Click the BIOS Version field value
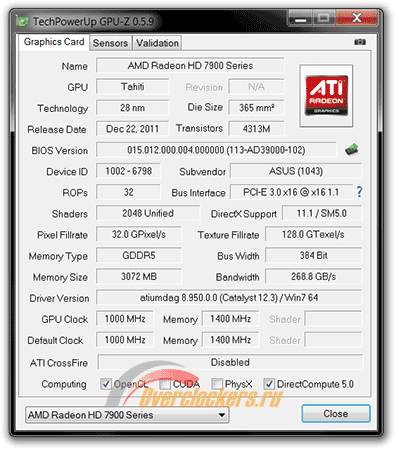The image size is (396, 450). pyautogui.click(x=216, y=150)
